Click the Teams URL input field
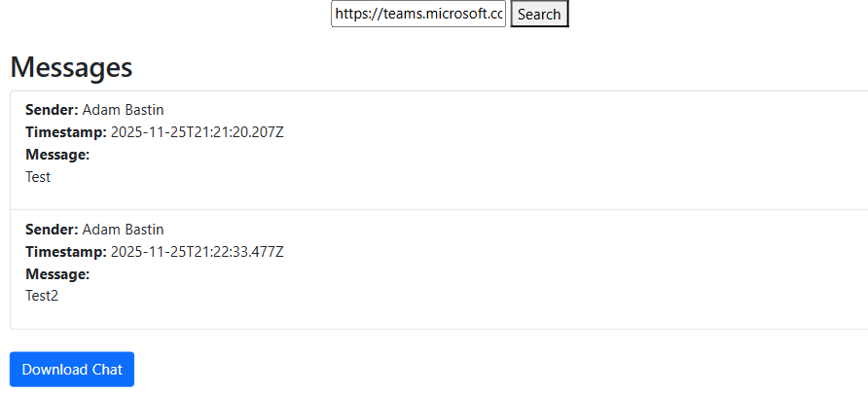 pyautogui.click(x=418, y=15)
